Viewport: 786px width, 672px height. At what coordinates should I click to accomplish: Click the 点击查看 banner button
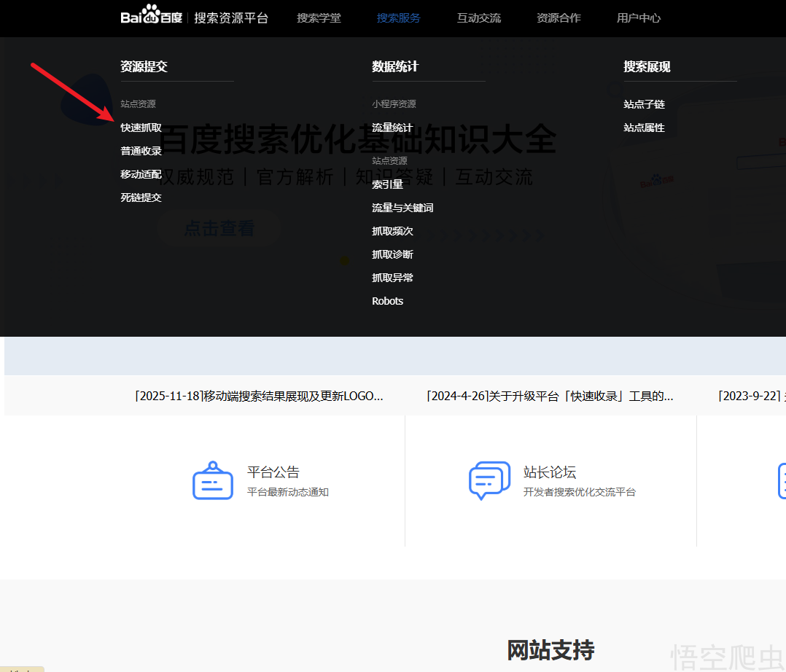(219, 228)
